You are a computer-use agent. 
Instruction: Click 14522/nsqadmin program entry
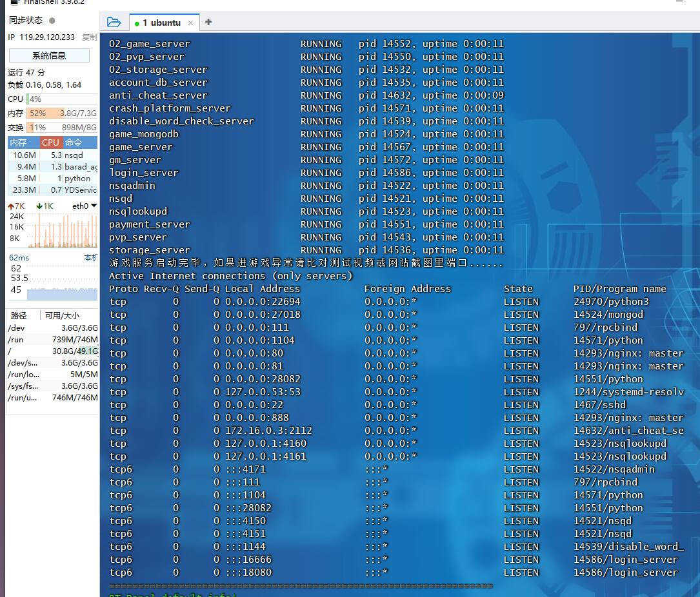pos(614,469)
